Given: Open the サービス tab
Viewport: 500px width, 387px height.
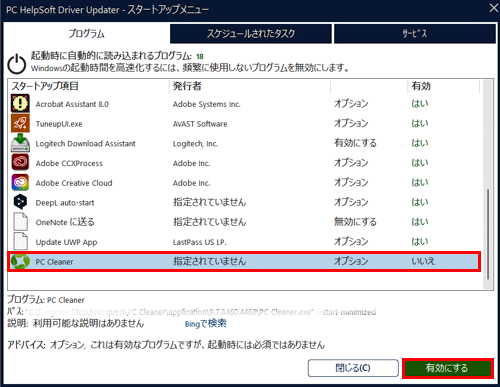Looking at the screenshot, I should pyautogui.click(x=414, y=33).
